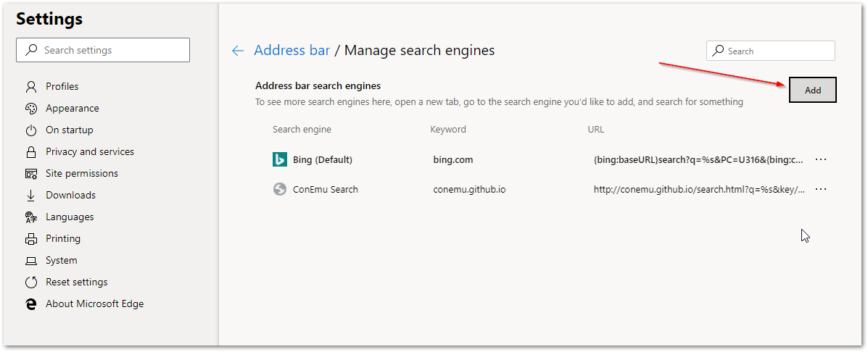Click the Privacy and services lock icon

(x=31, y=152)
